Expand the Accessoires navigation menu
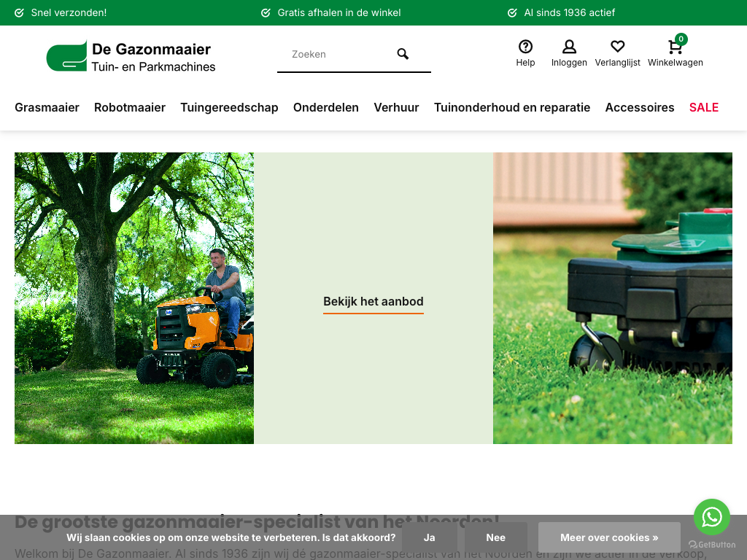The height and width of the screenshot is (560, 747). [x=640, y=107]
